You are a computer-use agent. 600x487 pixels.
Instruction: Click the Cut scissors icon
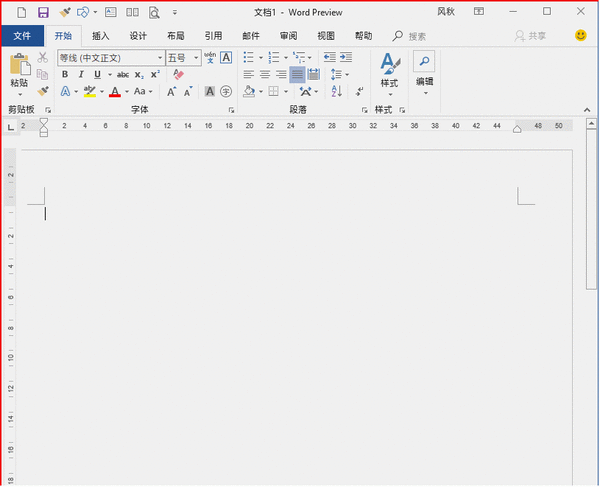[x=43, y=58]
